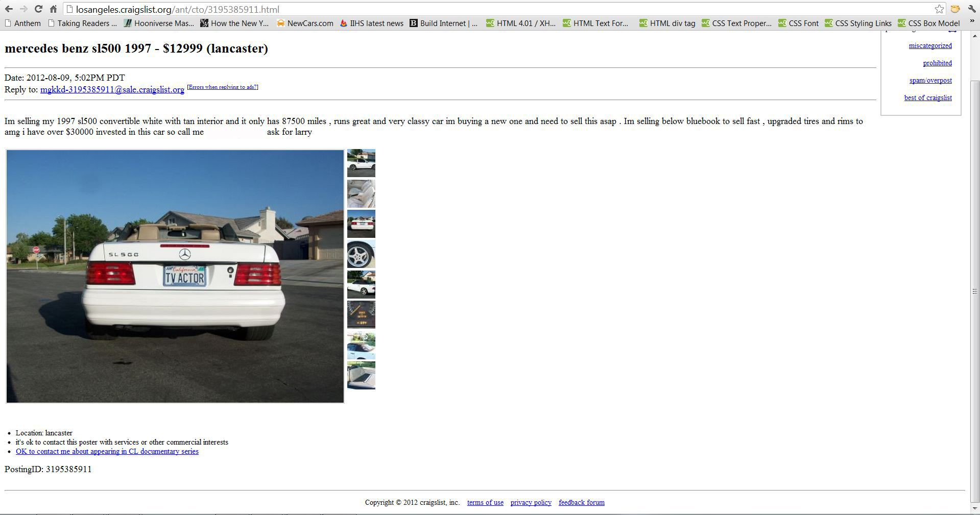
Task: Click the browser forward arrow
Action: pos(23,9)
